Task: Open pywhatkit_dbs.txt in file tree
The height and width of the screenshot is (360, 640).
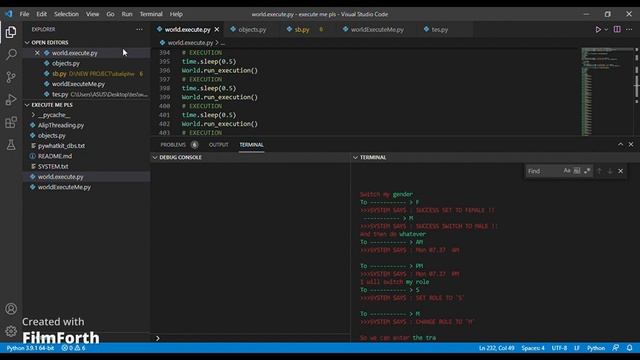Action: (61, 146)
